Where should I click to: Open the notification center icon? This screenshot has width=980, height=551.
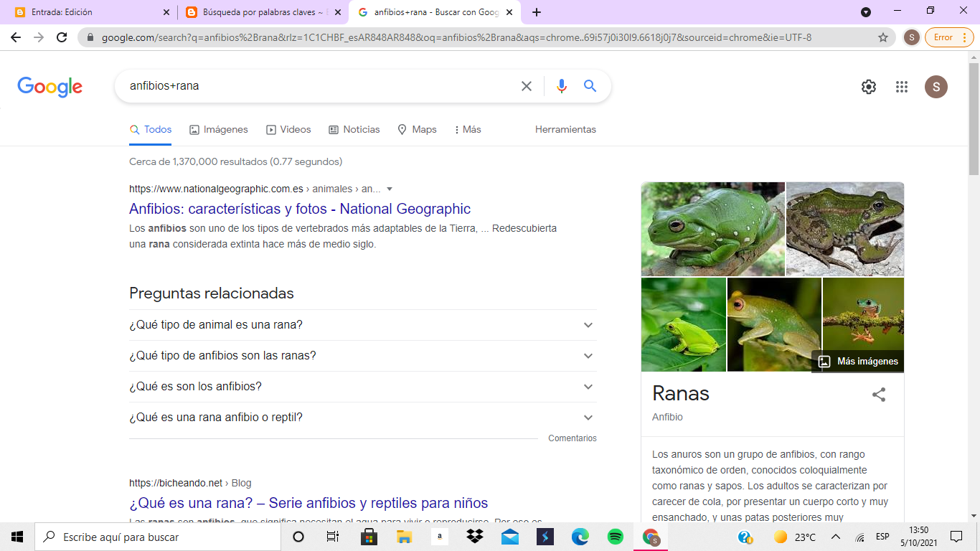(956, 537)
